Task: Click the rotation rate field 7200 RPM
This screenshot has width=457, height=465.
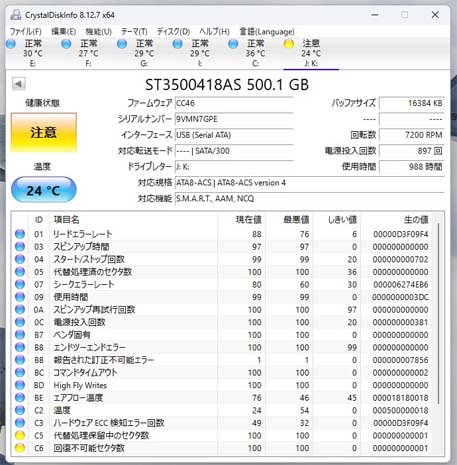Action: click(412, 135)
